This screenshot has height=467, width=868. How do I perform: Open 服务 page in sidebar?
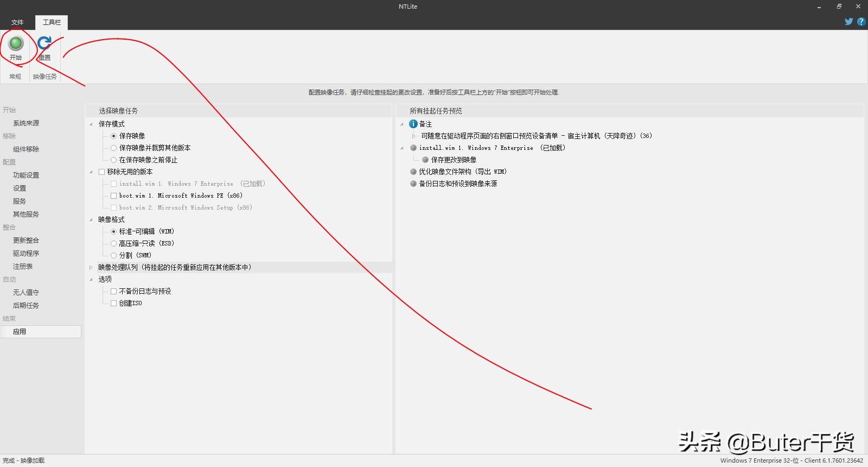tap(20, 201)
